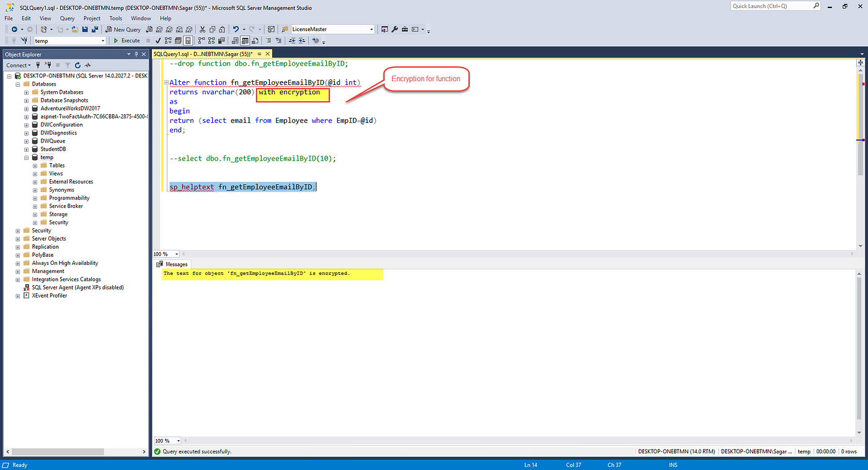Open the available databases dropdown showing temp
The height and width of the screenshot is (470, 868).
coord(103,40)
